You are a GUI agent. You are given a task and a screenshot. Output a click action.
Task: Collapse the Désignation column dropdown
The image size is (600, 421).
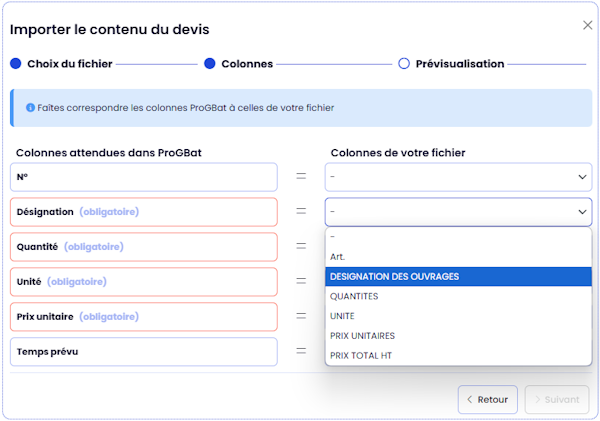pyautogui.click(x=458, y=212)
